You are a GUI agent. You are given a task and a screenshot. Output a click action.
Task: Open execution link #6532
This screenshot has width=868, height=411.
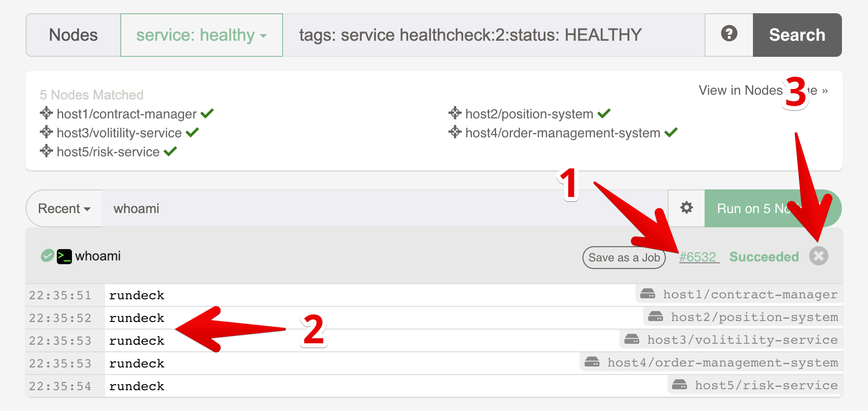tap(699, 257)
